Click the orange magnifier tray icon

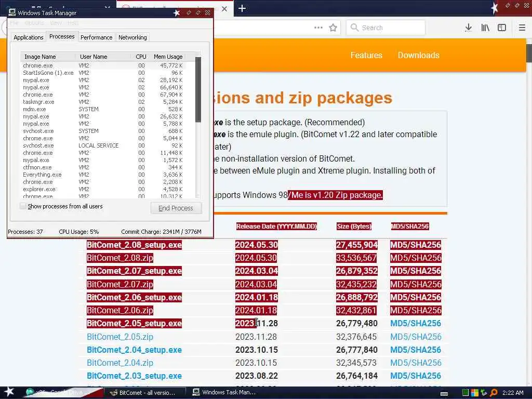[494, 393]
